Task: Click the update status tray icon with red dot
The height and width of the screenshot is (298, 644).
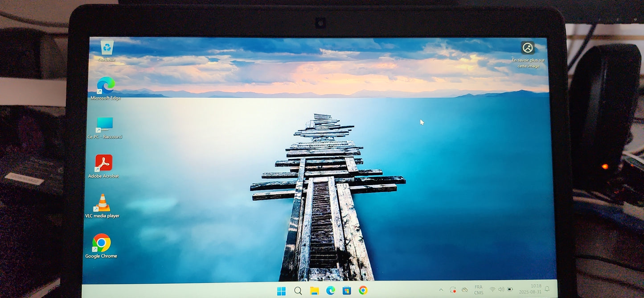Action: (x=453, y=290)
